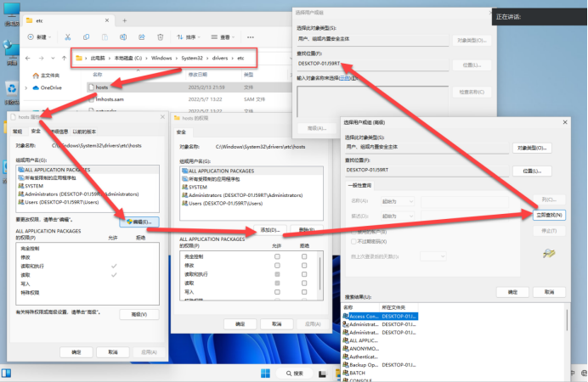588x382 pixels.
Task: Click the 立即查找(N) button
Action: [551, 216]
